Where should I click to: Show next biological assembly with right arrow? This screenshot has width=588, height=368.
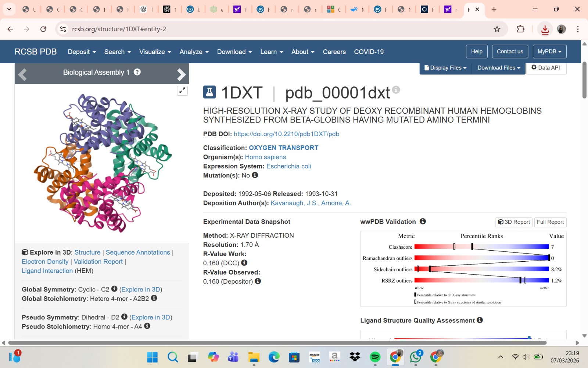(x=181, y=74)
